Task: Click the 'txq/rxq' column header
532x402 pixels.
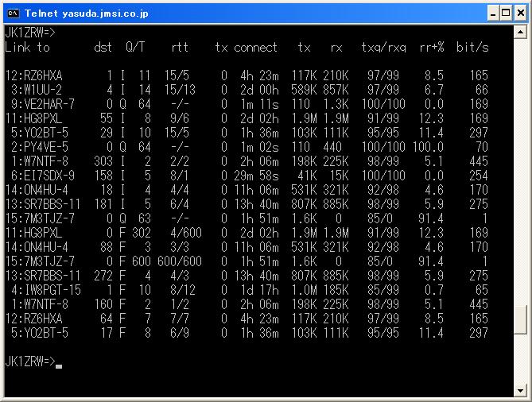Action: point(384,47)
